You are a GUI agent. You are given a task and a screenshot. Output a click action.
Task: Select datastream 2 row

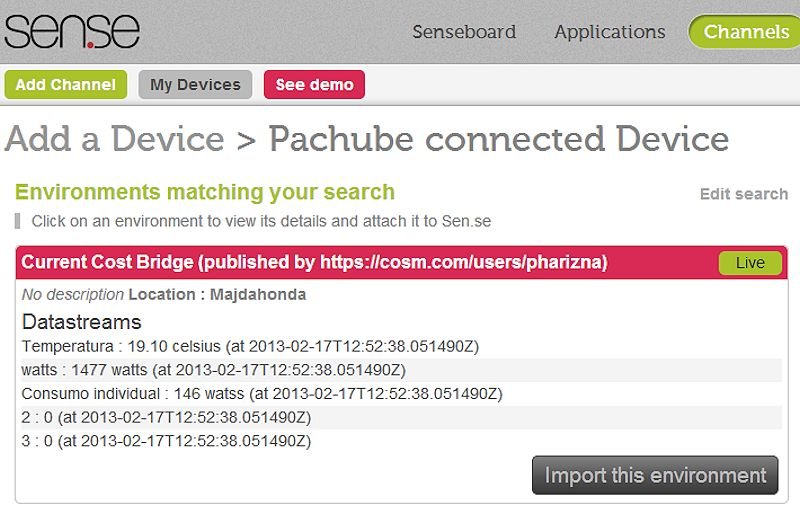click(x=402, y=417)
